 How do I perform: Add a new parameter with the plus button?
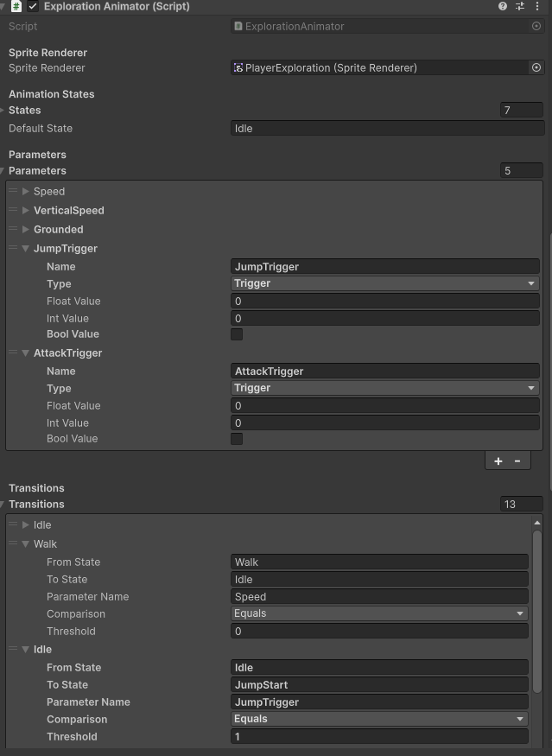pyautogui.click(x=498, y=461)
